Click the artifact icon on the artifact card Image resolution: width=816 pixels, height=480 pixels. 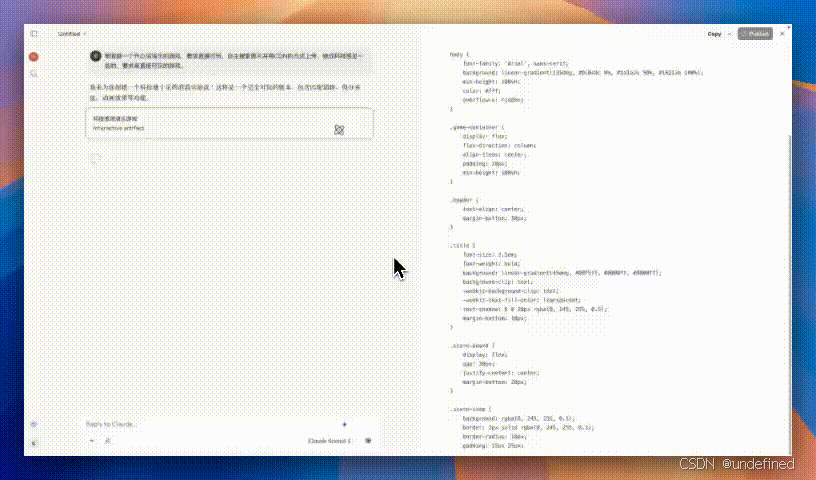click(339, 130)
